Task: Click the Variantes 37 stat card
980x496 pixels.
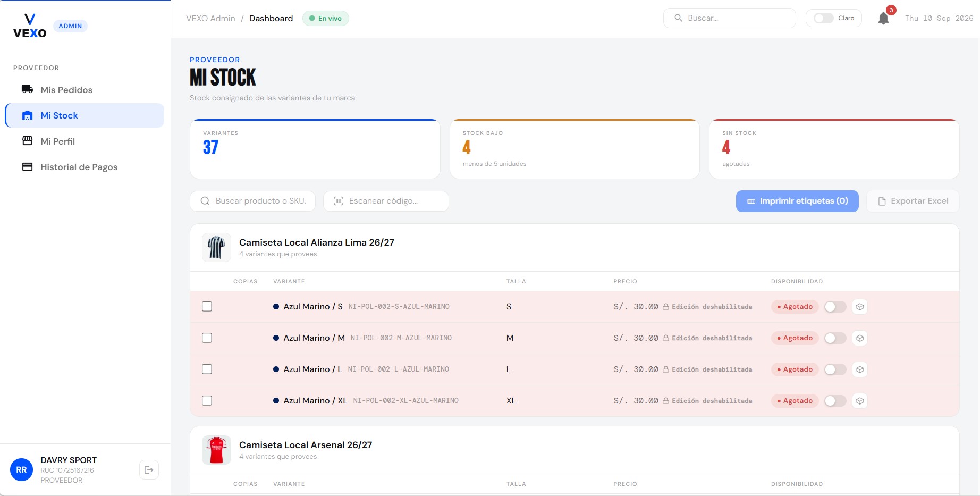Action: click(315, 149)
